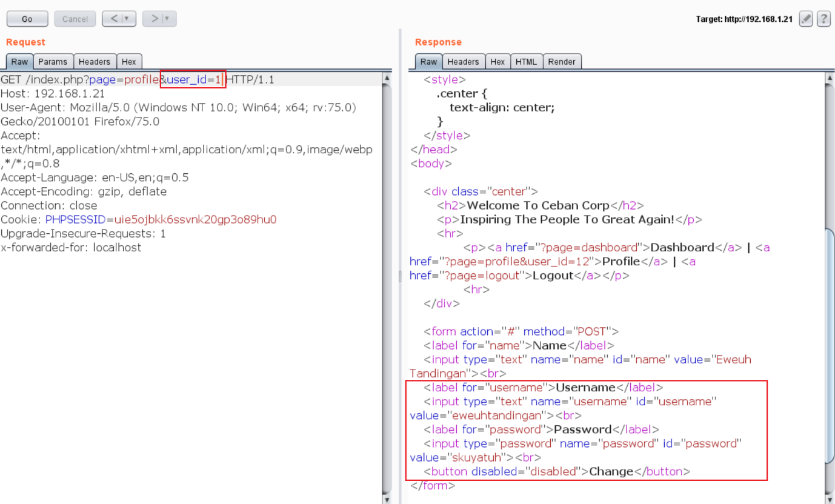Viewport: 835px width, 504px height.
Task: Open the forward-history dropdown arrow
Action: tap(167, 19)
